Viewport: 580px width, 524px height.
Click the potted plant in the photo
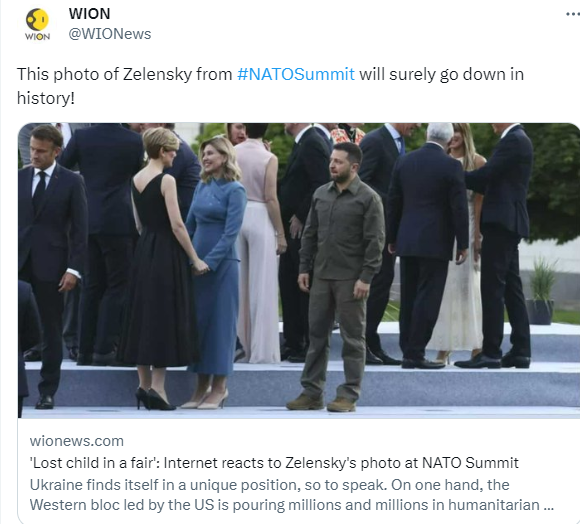pyautogui.click(x=541, y=292)
